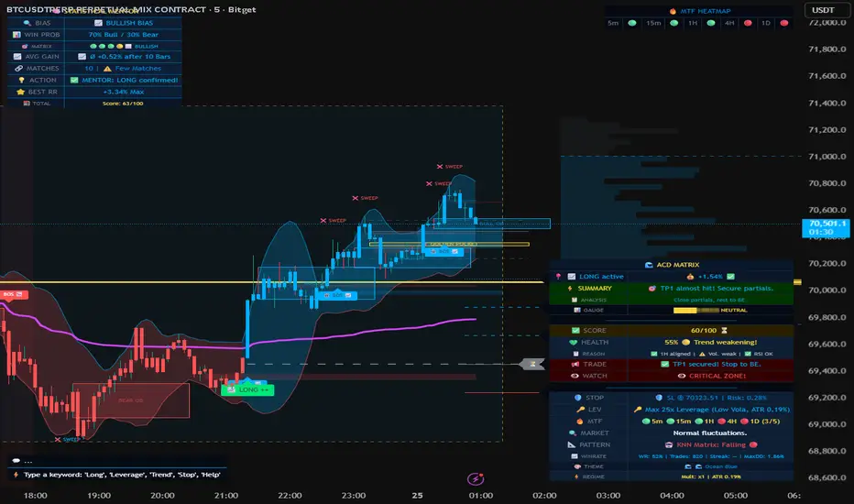854x504 pixels.
Task: Click the chain link icon beside MATCHES
Action: (x=18, y=68)
